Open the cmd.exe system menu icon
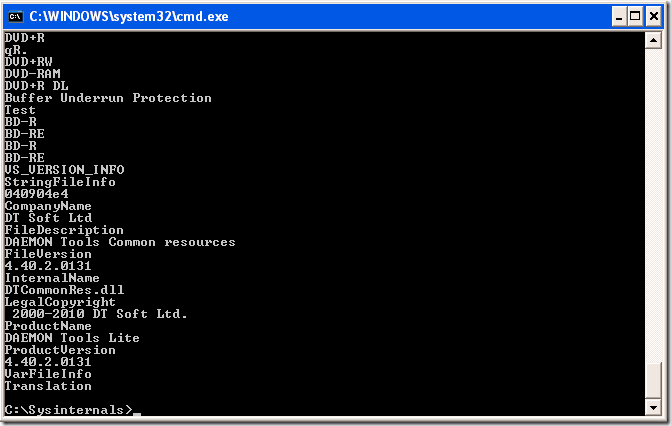The height and width of the screenshot is (426, 671). (16, 16)
